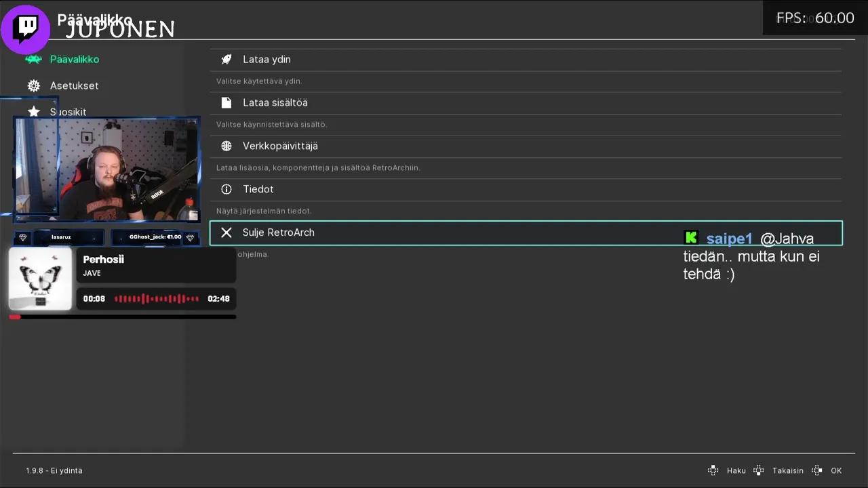Click the Verkkopäivittäjä globe icon
This screenshot has width=868, height=488.
(227, 146)
